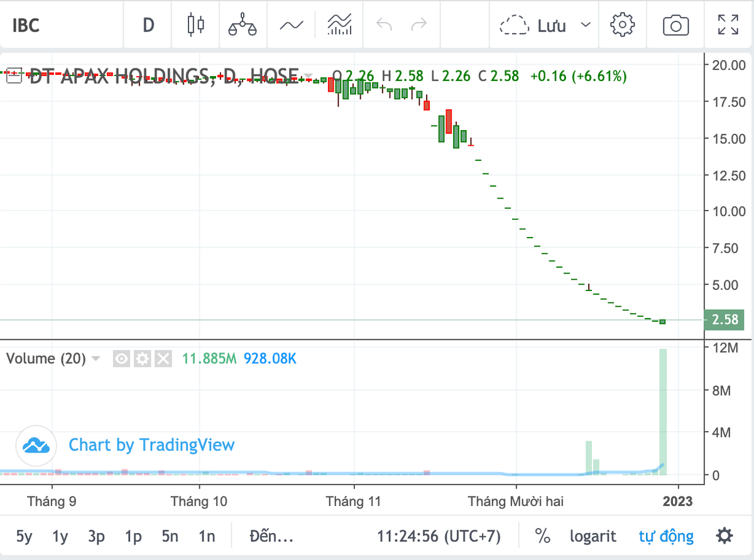Toggle tự động auto scale
The height and width of the screenshot is (560, 754).
pos(666,536)
